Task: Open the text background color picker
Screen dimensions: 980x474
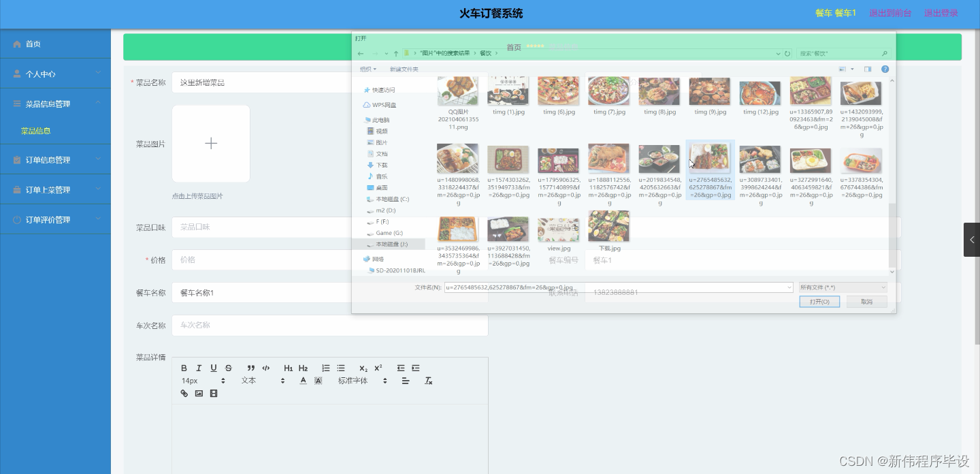Action: tap(318, 381)
